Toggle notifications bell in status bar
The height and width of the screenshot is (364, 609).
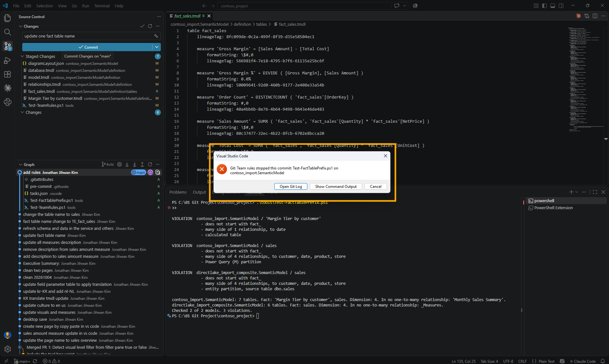click(x=602, y=361)
